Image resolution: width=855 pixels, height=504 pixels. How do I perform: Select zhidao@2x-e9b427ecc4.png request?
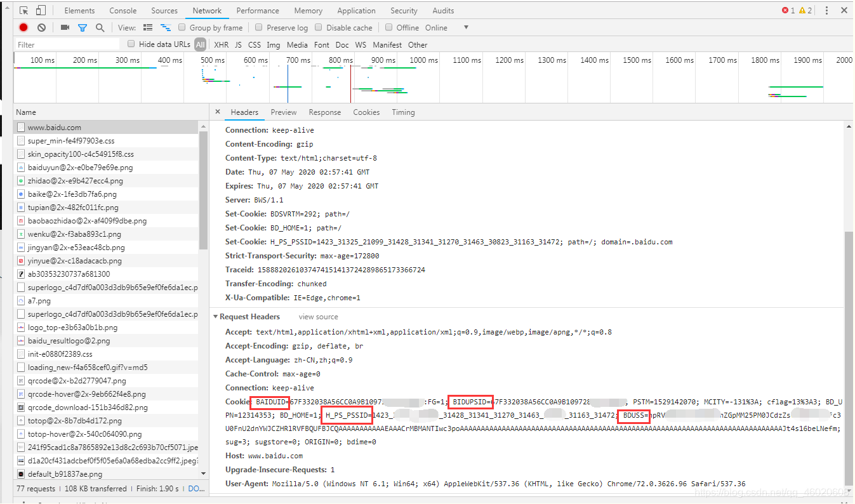click(107, 181)
